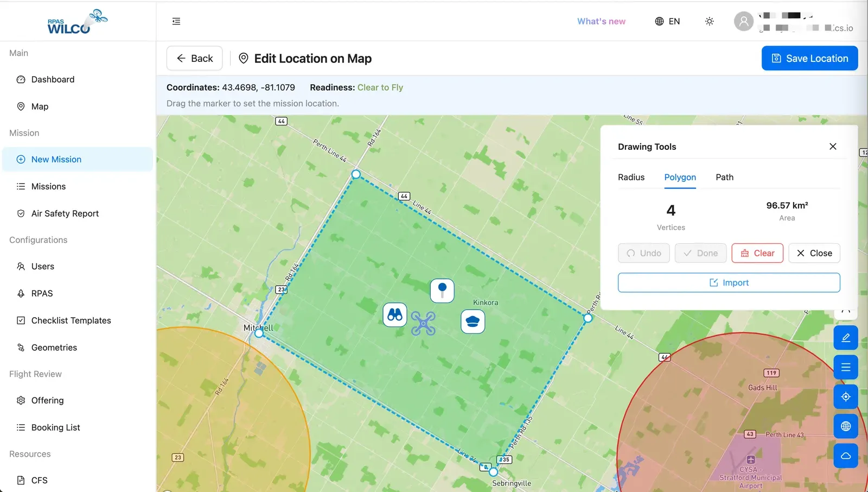Screen dimensions: 868x492
Task: Open Missions list in the sidebar
Action: click(78, 186)
